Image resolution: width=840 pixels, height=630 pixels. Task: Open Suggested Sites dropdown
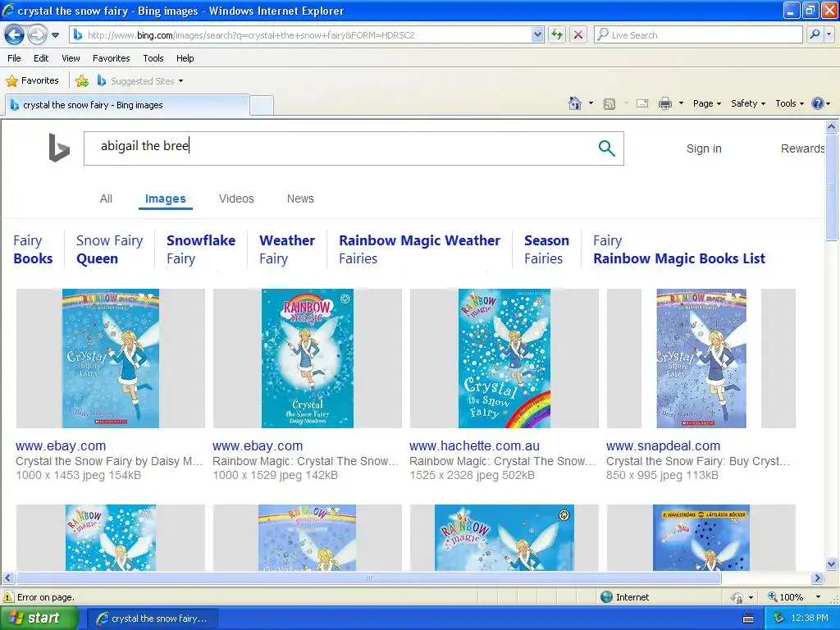click(140, 81)
